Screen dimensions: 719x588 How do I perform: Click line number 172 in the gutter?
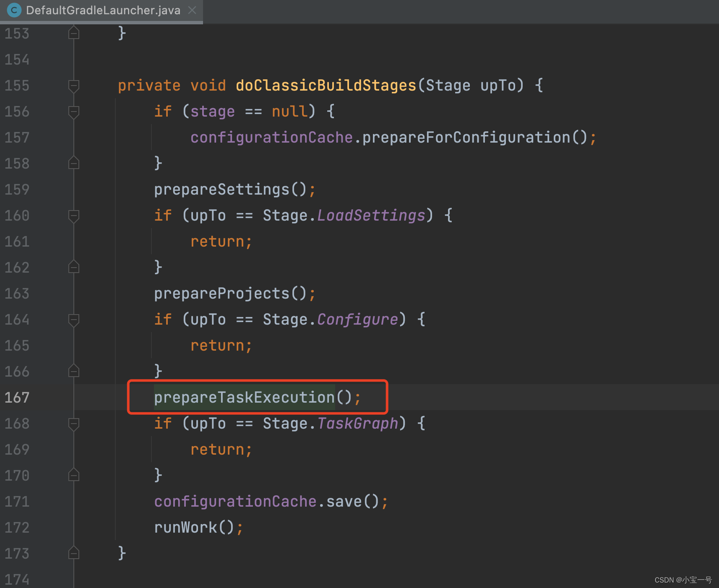(17, 527)
